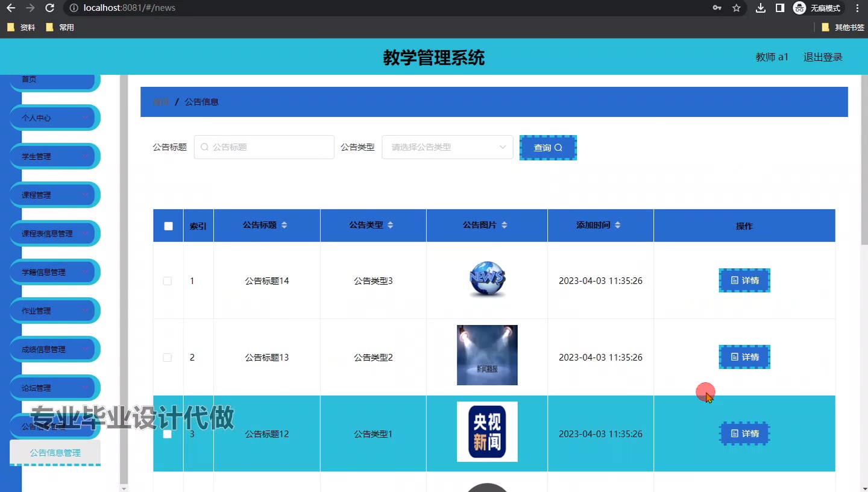Click the 公告标题14 cell
868x492 pixels.
pos(267,281)
